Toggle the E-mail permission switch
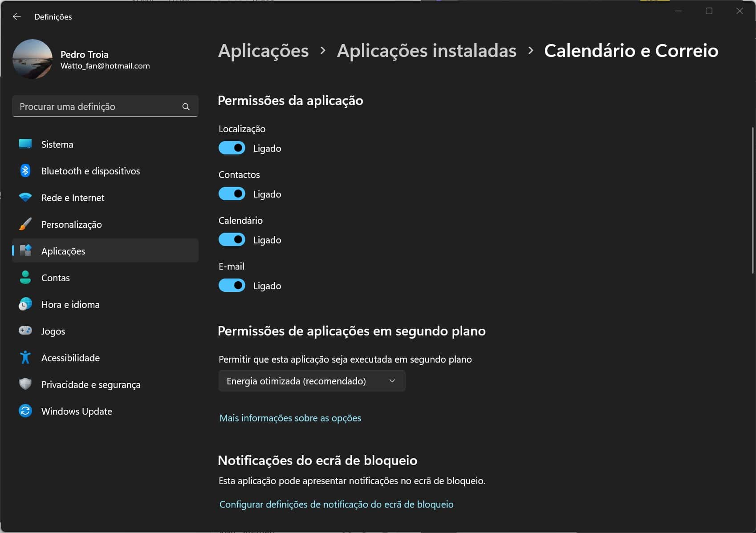Image resolution: width=756 pixels, height=533 pixels. tap(232, 286)
